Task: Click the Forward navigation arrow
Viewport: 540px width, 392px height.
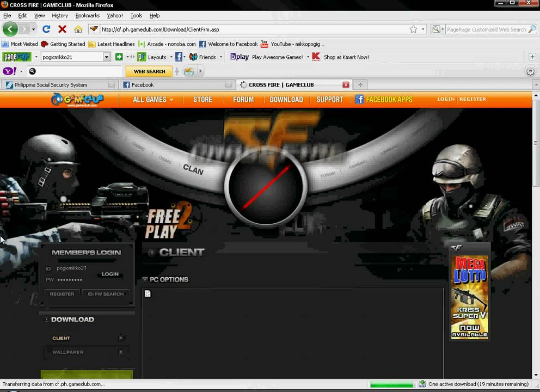Action: click(x=24, y=29)
